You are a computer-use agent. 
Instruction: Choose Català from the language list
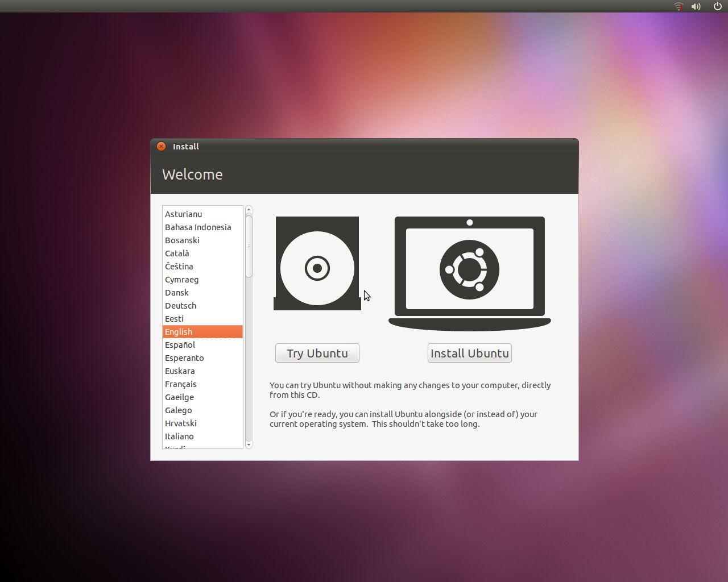(202, 253)
